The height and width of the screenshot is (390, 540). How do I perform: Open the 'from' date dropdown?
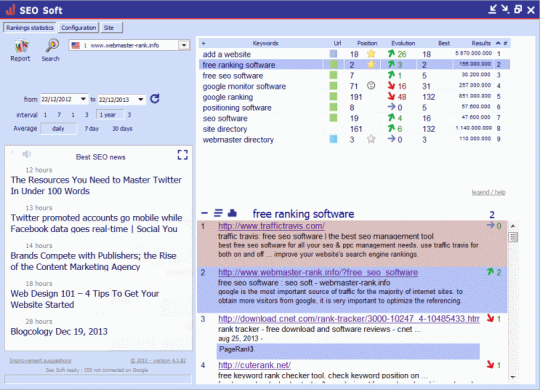pos(83,99)
